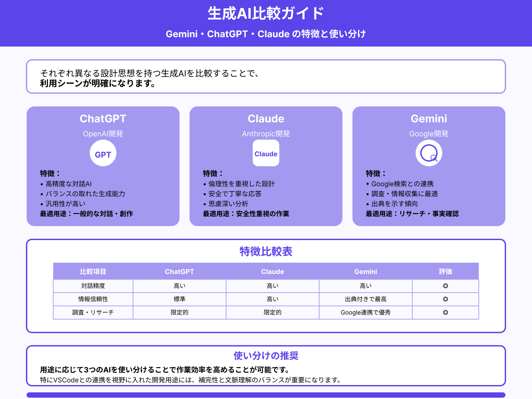Select the Gemini magnifier icon
The width and height of the screenshot is (532, 399).
(x=429, y=153)
